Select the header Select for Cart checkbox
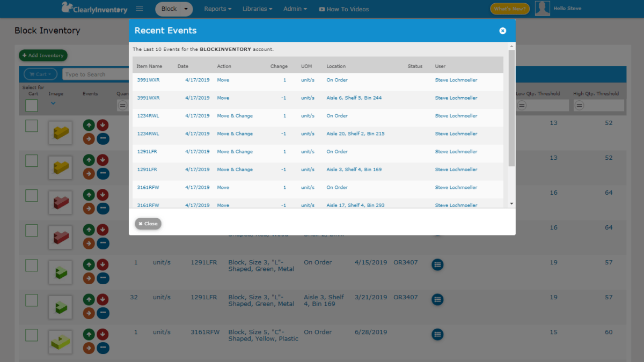644x362 pixels. 31,105
